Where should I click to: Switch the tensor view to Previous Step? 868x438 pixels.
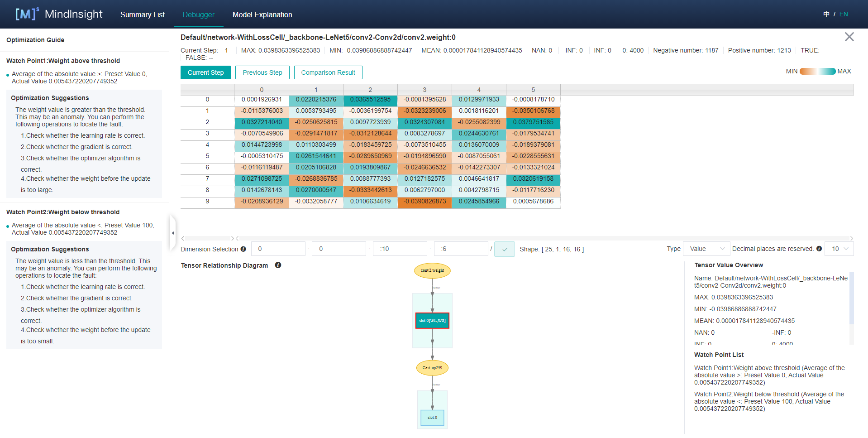pyautogui.click(x=262, y=72)
